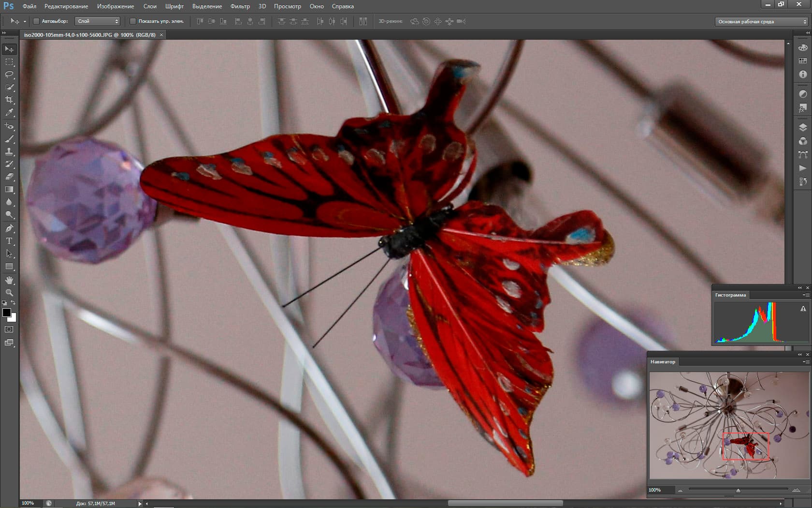Screen dimensions: 812x508
Task: Open the Paths panel icon
Action: pos(803,154)
